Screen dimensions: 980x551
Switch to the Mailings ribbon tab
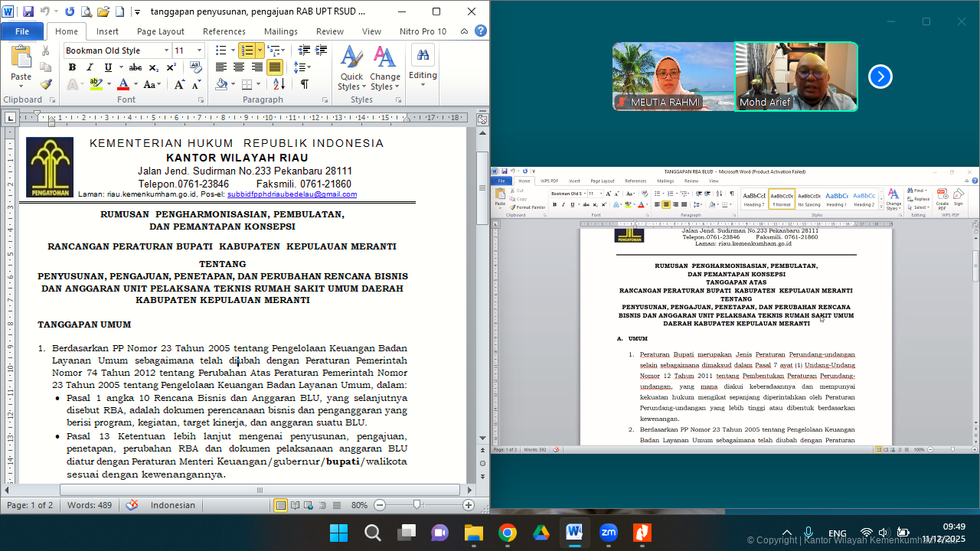coord(280,31)
